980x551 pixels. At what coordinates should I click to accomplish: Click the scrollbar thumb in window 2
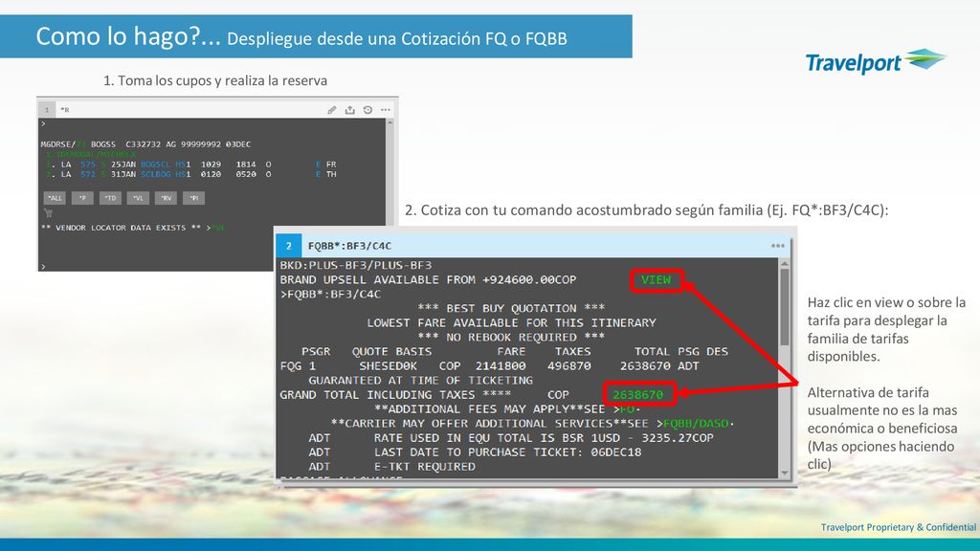click(x=785, y=306)
